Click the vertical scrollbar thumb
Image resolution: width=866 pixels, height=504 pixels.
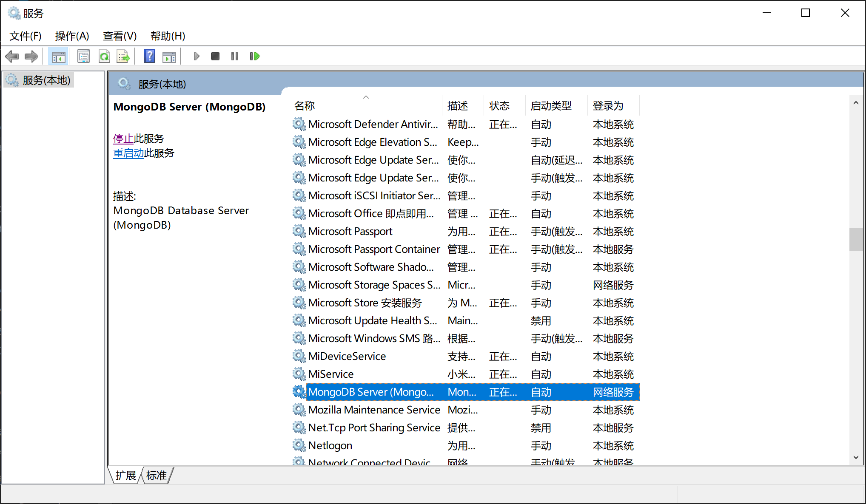point(856,239)
